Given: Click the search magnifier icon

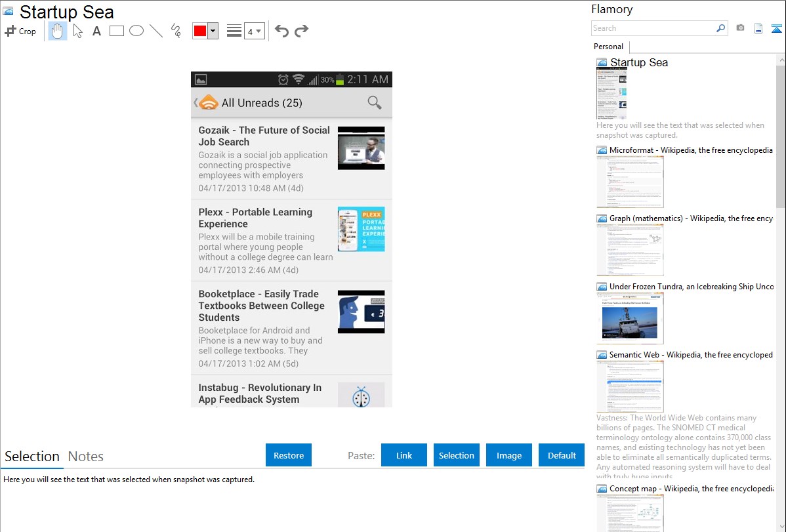Looking at the screenshot, I should pyautogui.click(x=721, y=28).
